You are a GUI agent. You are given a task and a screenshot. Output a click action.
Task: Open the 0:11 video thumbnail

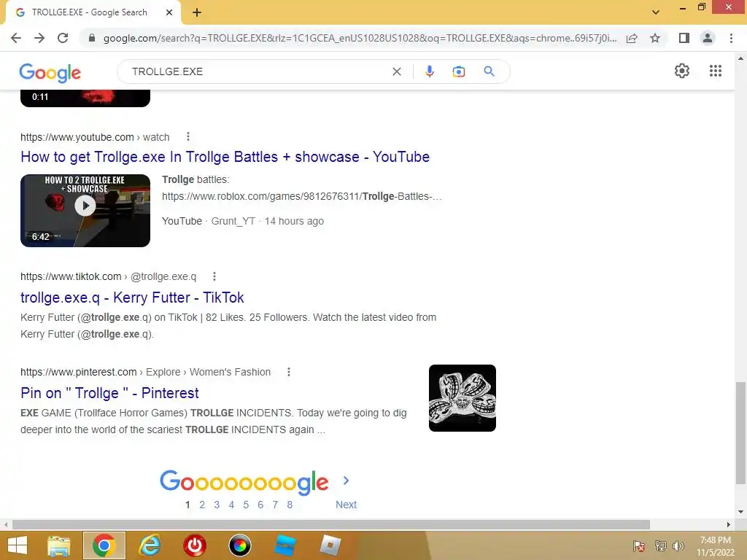pyautogui.click(x=85, y=98)
